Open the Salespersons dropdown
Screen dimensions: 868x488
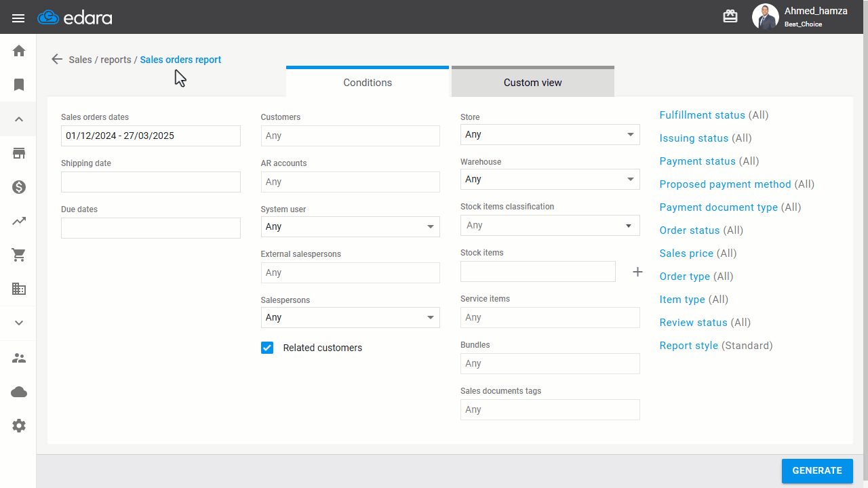pos(351,318)
